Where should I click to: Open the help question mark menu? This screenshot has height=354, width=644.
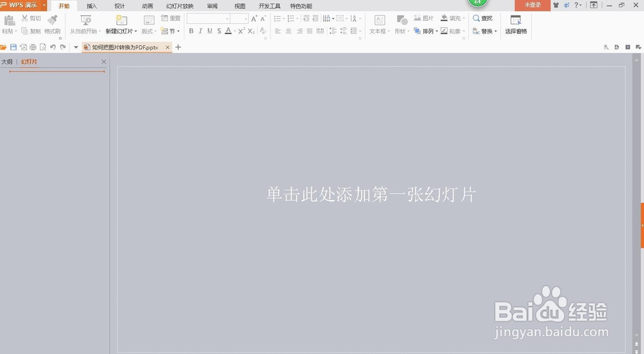(578, 5)
